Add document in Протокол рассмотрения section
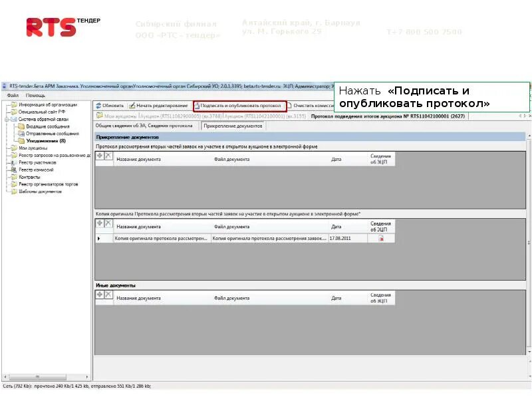 coord(100,156)
